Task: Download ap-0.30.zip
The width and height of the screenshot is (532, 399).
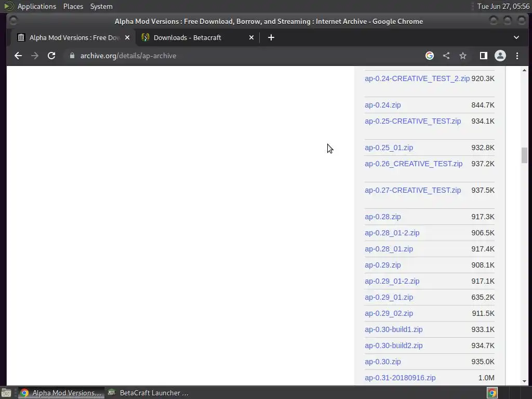Action: (x=383, y=362)
